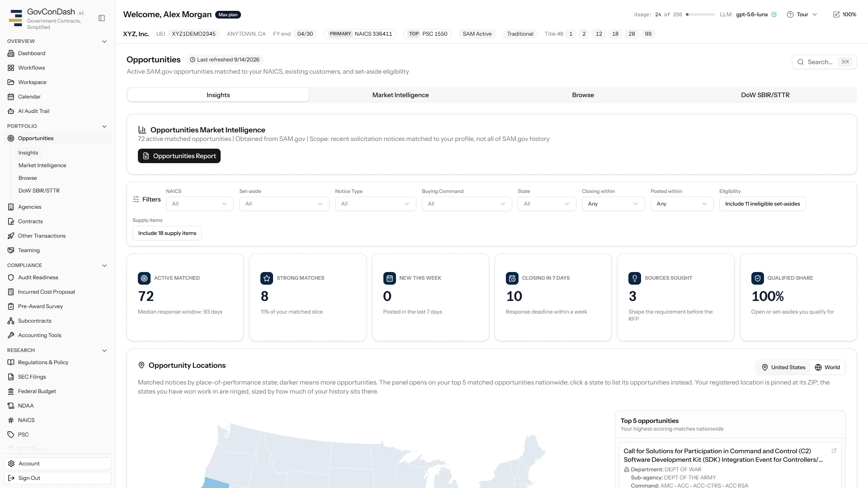The width and height of the screenshot is (868, 488).
Task: Click the Title 48 chapter 12 chip
Action: (x=599, y=34)
